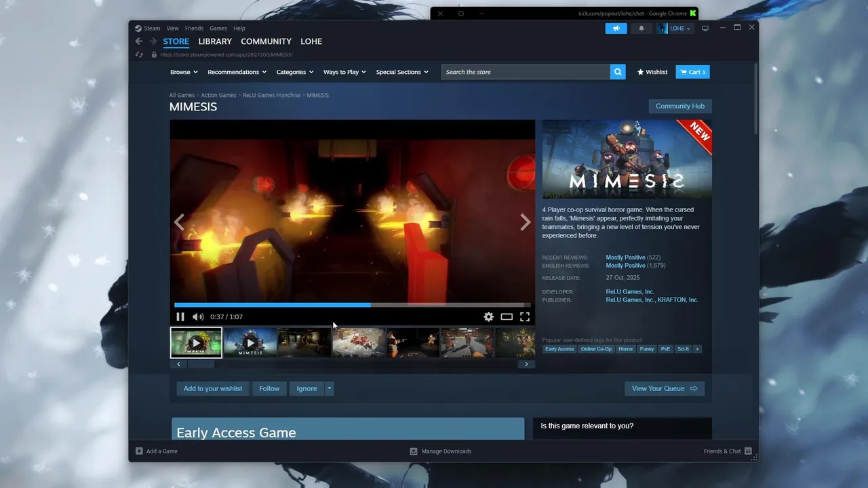This screenshot has height=488, width=868.
Task: Show next media with right arrow overlay
Action: click(x=525, y=222)
